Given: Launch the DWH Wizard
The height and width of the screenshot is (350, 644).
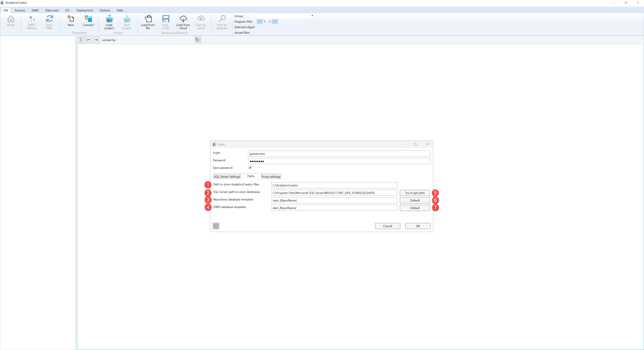Looking at the screenshot, I should coord(32,22).
